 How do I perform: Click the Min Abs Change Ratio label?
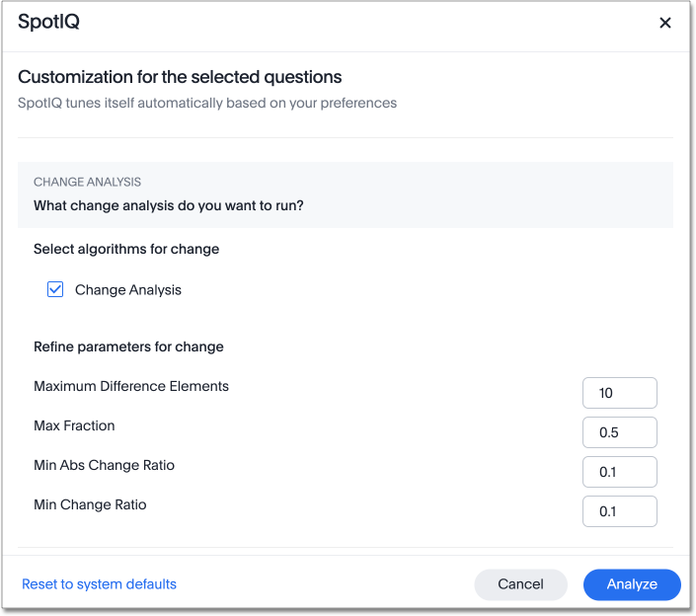coord(104,465)
